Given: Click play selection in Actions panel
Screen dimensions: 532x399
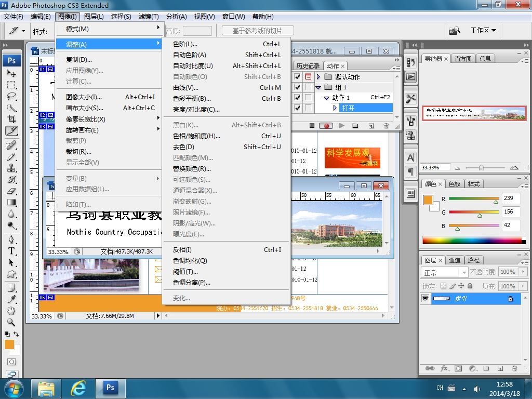Looking at the screenshot, I should [x=342, y=126].
